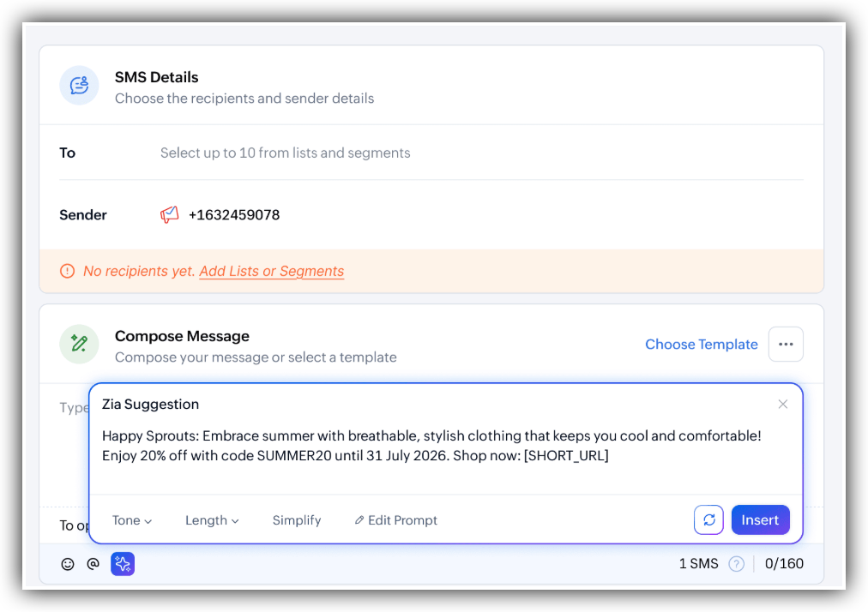Click the Compose Message pencil icon
This screenshot has height=612, width=868.
(79, 345)
